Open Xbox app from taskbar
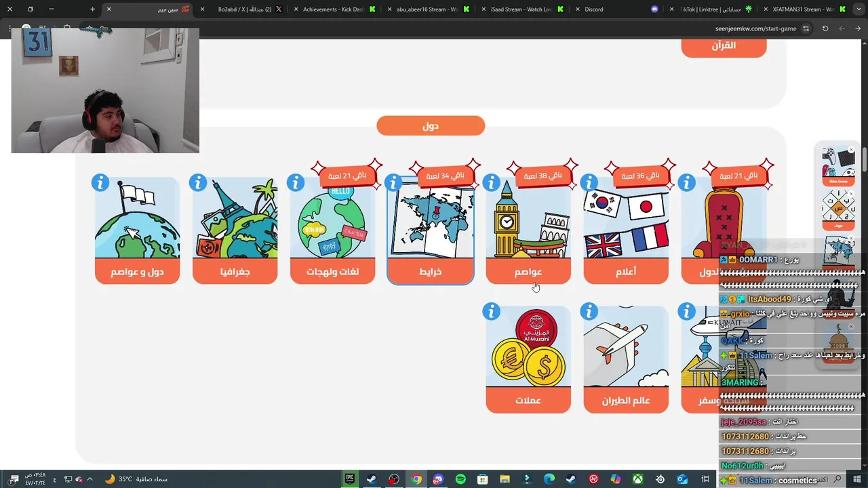868x488 pixels. click(637, 479)
